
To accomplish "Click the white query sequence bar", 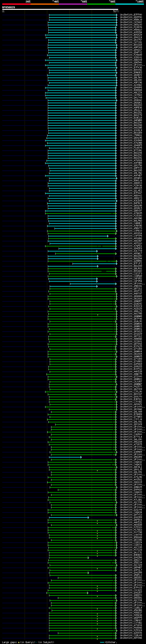I will (x=60, y=9).
